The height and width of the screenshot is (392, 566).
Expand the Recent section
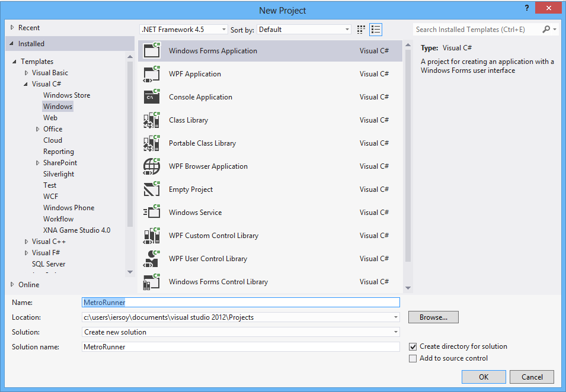pyautogui.click(x=12, y=27)
